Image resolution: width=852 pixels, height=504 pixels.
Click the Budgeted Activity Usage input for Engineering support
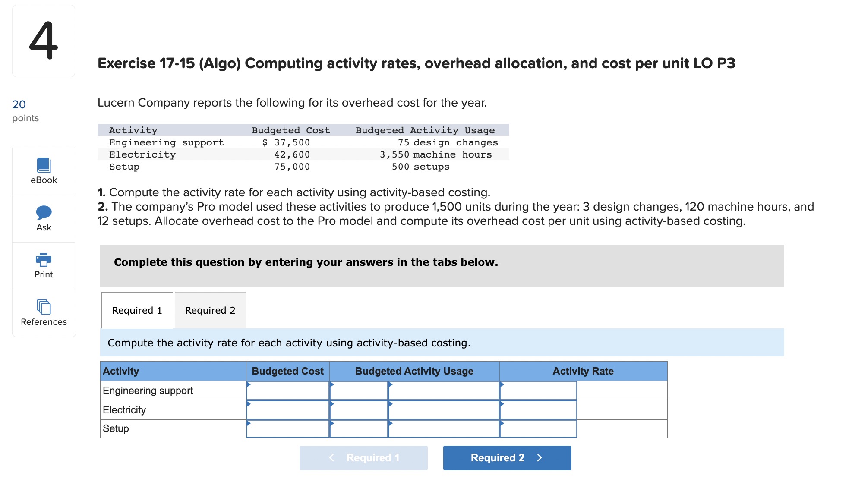coord(444,391)
